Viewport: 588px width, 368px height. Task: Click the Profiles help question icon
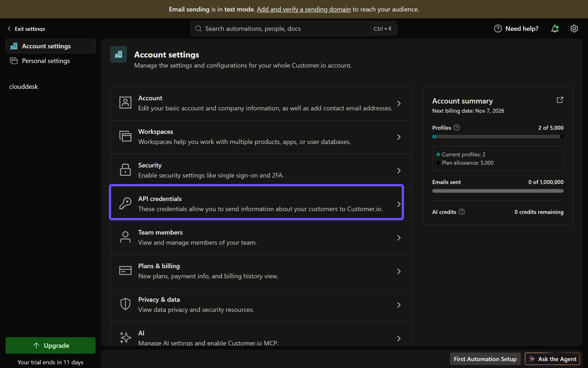click(x=457, y=127)
